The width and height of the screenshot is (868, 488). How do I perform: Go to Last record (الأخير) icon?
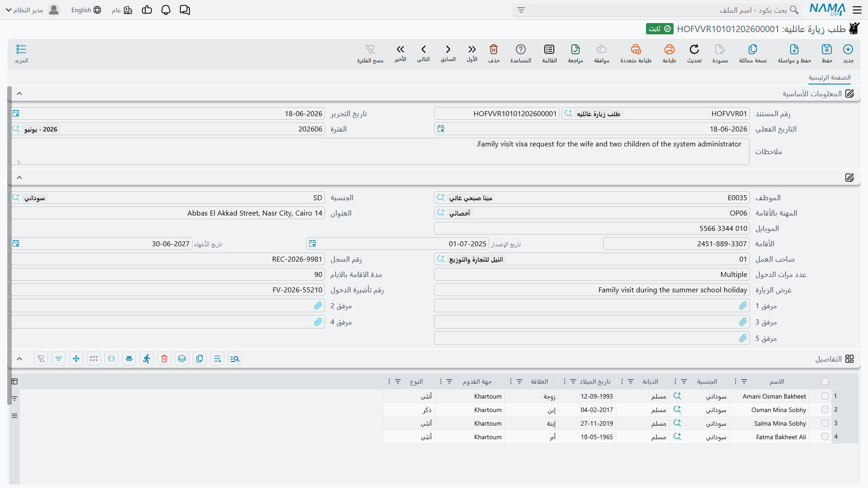[401, 49]
